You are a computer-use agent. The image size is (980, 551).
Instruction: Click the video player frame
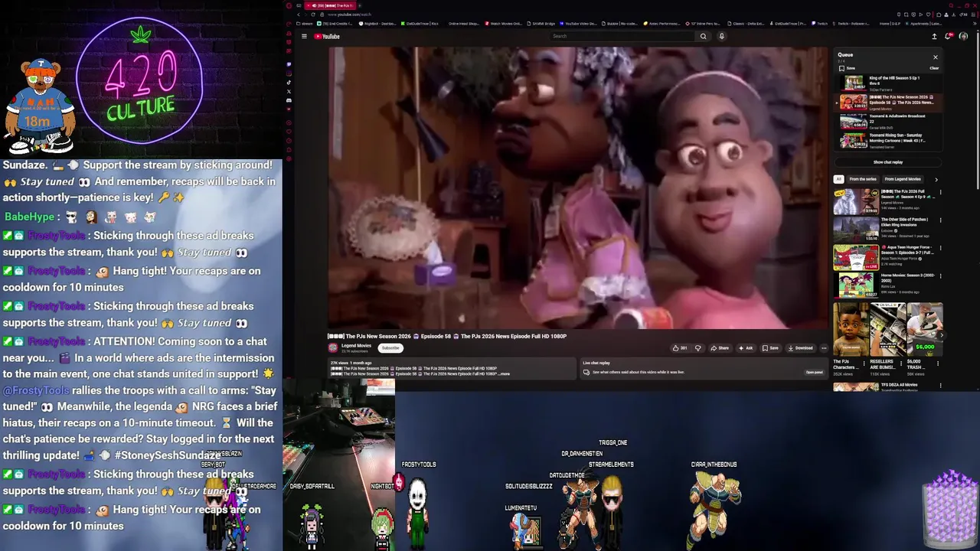[x=578, y=188]
